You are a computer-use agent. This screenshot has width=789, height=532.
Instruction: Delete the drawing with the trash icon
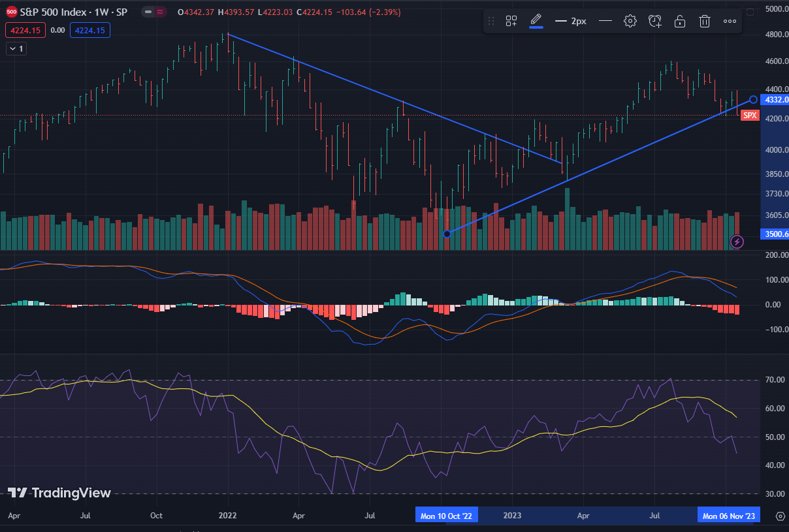pos(704,21)
